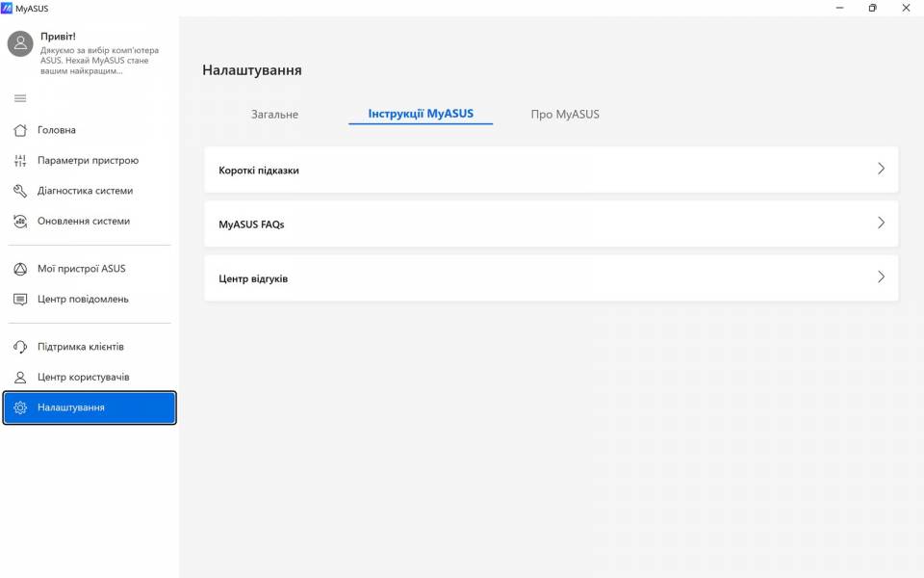Click the Параметри пристрою sliders icon
The image size is (924, 578).
(20, 161)
